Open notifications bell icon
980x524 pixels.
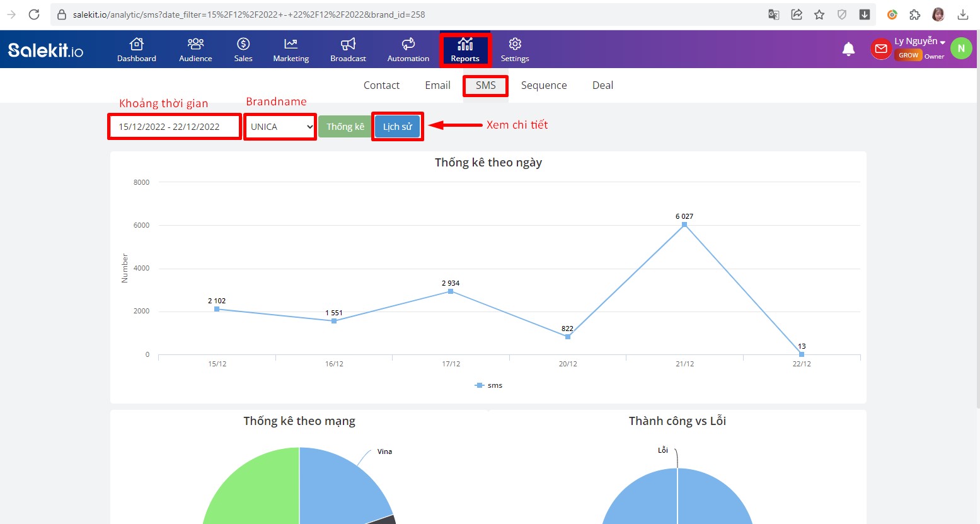click(849, 49)
